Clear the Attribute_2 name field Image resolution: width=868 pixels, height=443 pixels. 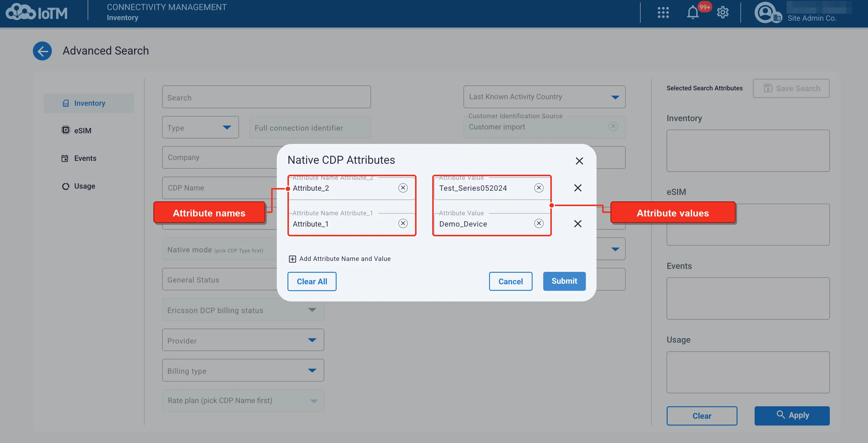[x=403, y=188]
